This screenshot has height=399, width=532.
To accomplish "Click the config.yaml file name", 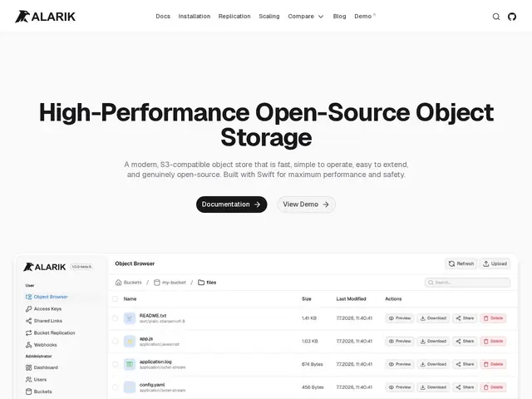I will coord(152,385).
